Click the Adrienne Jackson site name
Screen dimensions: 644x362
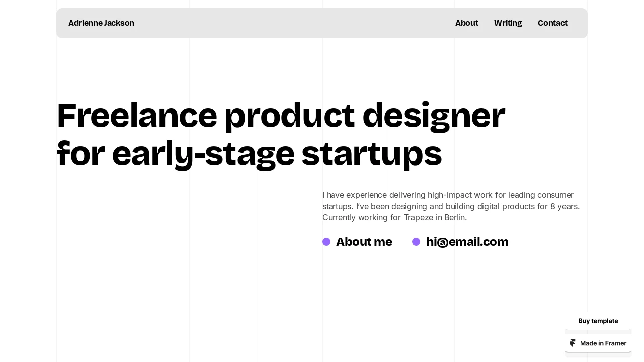[x=101, y=23]
